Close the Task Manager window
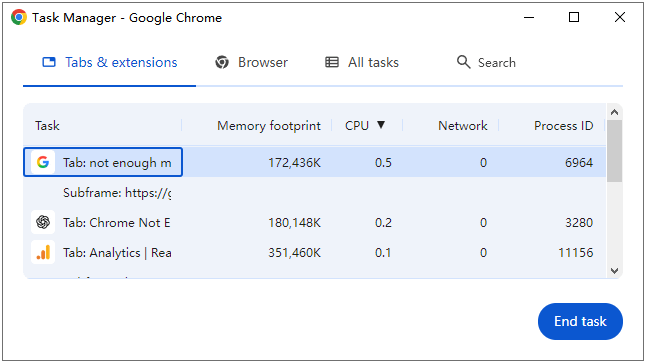 [620, 17]
